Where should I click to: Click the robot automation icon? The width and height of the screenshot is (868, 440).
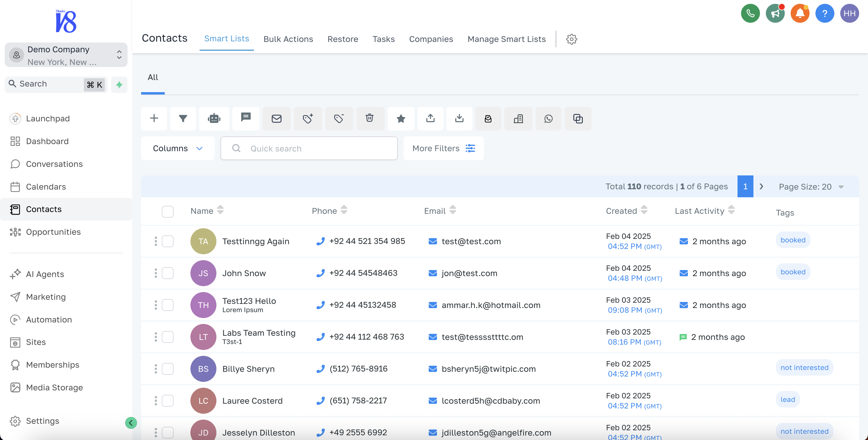[214, 118]
